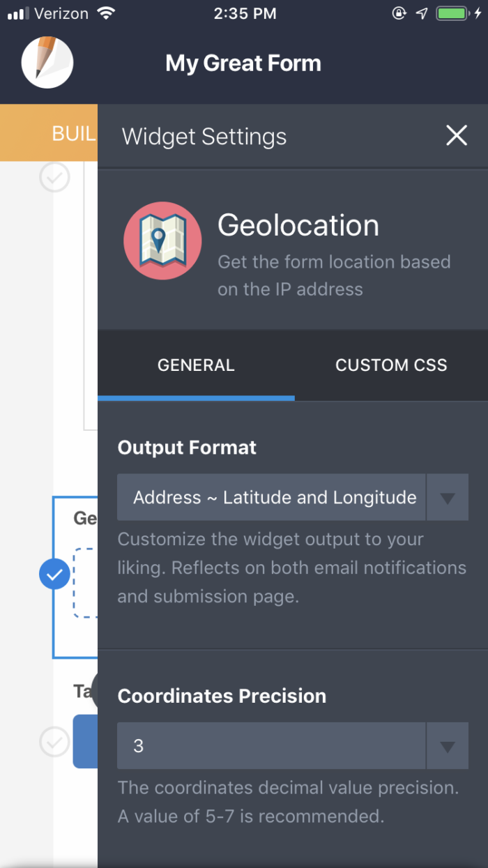Return to the BUILD tab

(x=70, y=133)
